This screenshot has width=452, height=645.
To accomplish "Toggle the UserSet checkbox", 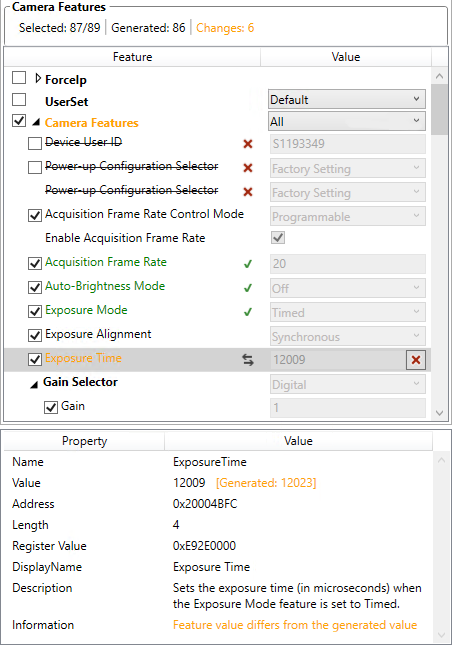I will coord(19,100).
